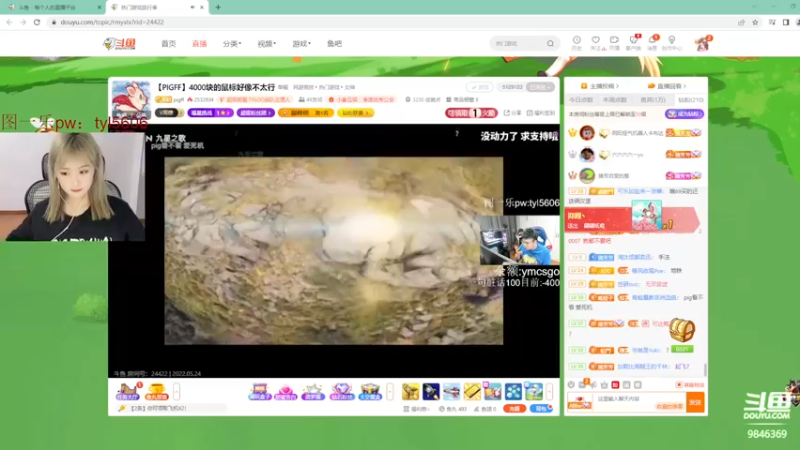Open the yellow 钻粉联赛 badge

[356, 113]
